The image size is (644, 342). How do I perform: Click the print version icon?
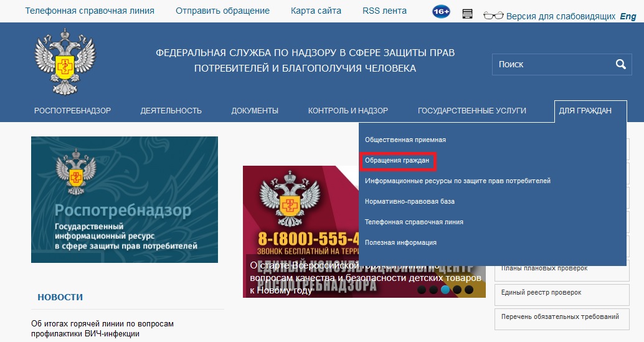click(x=467, y=14)
